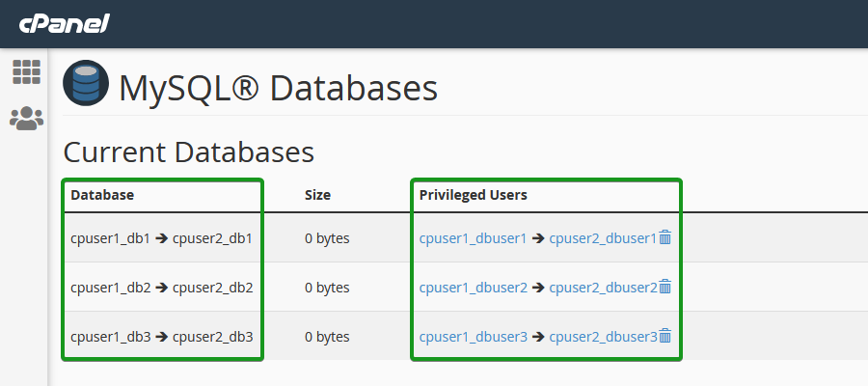Open the cpuser1_dbuser2 user link
This screenshot has height=386, width=868.
tap(474, 288)
